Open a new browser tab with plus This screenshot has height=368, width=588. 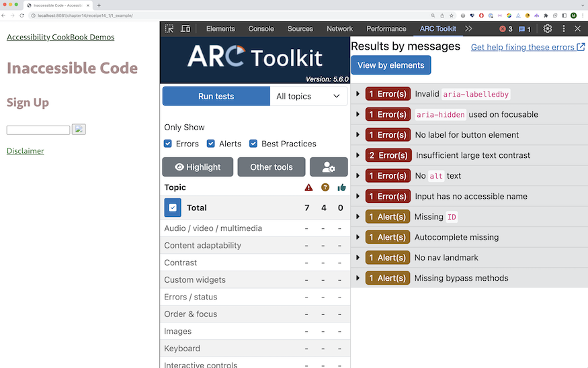click(x=99, y=5)
